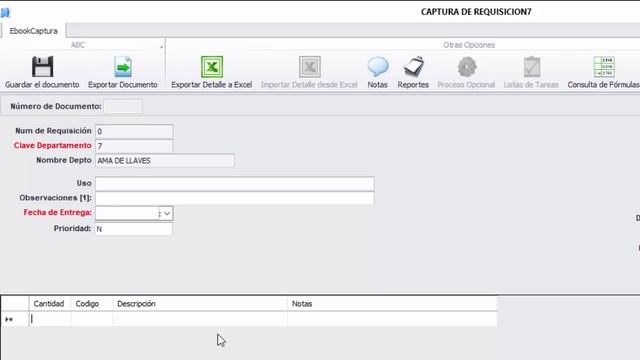Open Consulta de Fórmulas icon
Screen dimensions: 640x360
(604, 67)
